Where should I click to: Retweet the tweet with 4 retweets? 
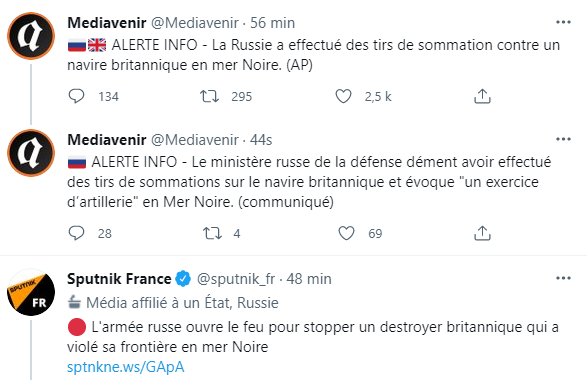(x=212, y=233)
